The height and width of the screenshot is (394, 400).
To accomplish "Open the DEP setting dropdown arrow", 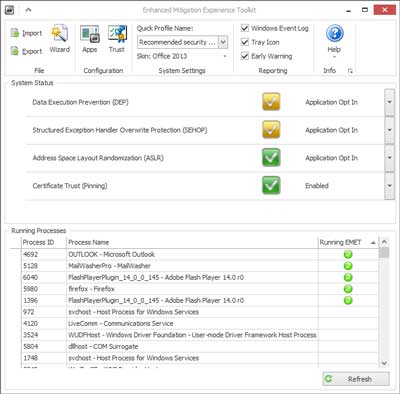I will [389, 102].
